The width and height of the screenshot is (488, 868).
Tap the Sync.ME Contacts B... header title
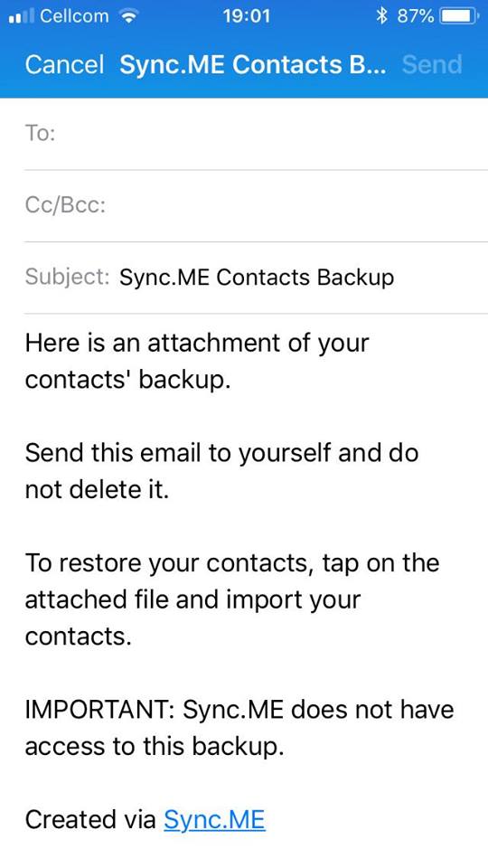tap(253, 65)
